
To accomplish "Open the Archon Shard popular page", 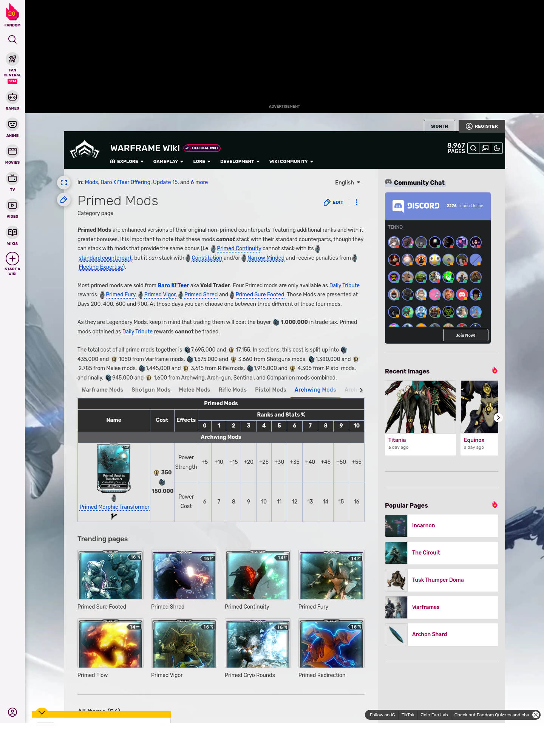I will [442, 634].
